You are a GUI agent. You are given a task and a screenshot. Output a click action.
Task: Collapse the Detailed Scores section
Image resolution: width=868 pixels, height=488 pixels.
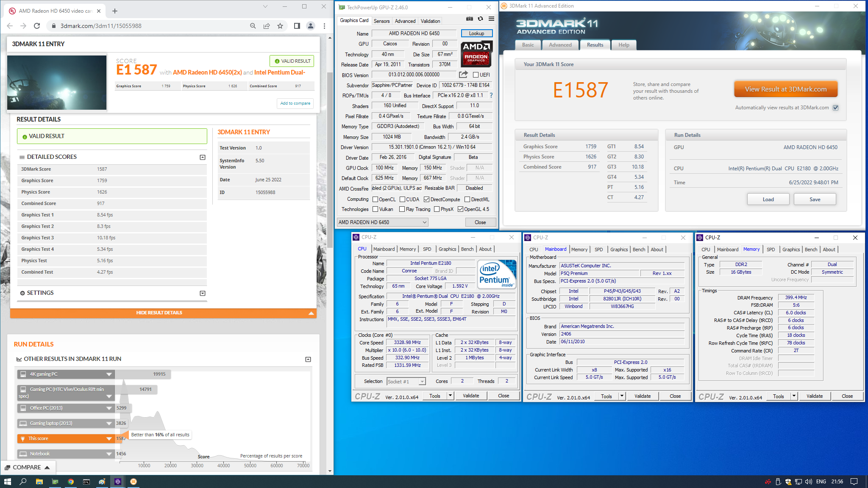(203, 157)
